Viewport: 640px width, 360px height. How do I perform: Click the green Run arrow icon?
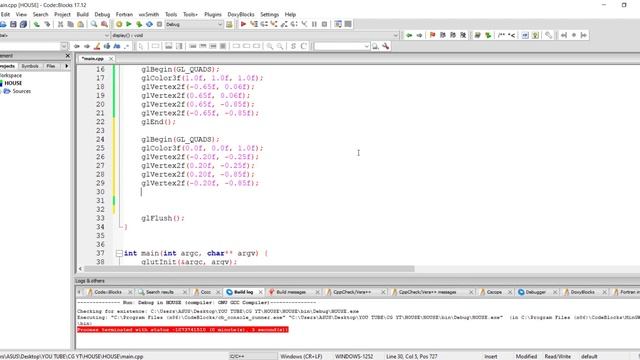[x=129, y=24]
